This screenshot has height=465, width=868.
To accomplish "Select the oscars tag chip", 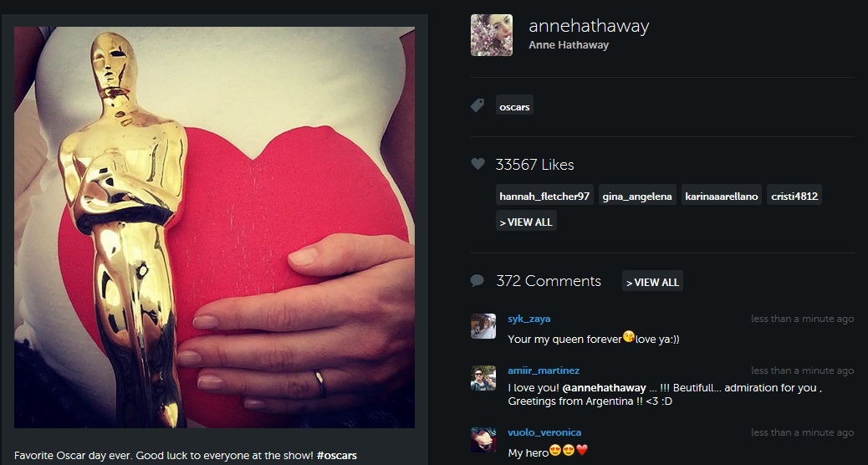I will 515,106.
